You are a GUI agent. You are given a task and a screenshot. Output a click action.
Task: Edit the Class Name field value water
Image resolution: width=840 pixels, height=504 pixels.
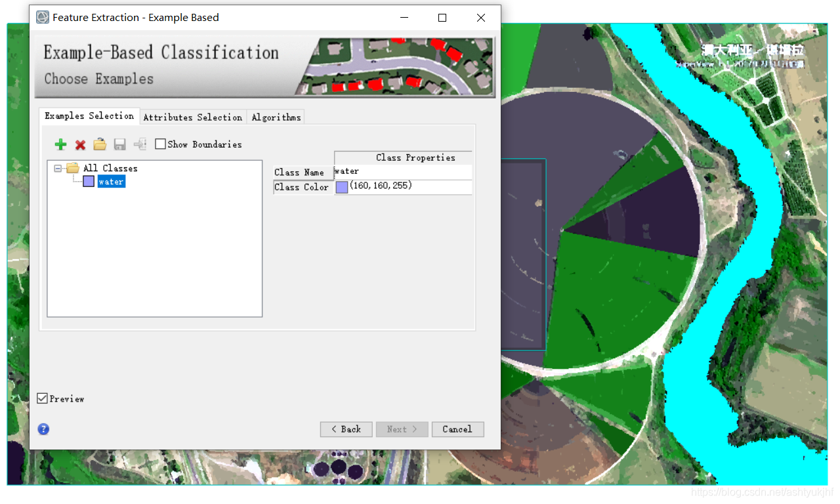pyautogui.click(x=403, y=172)
